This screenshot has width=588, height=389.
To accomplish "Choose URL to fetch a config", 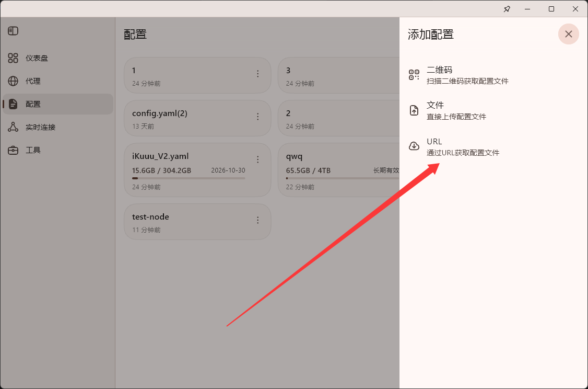I will pyautogui.click(x=493, y=146).
